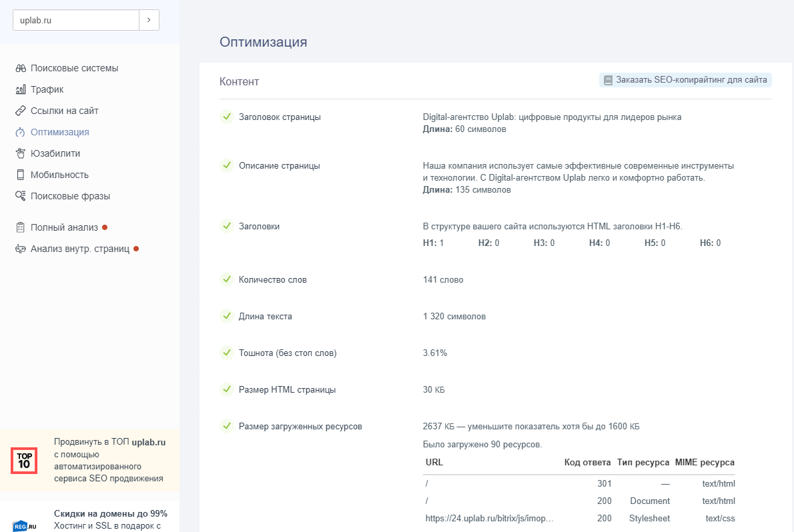Order SEO-копирайтинг для сайта

pyautogui.click(x=685, y=80)
